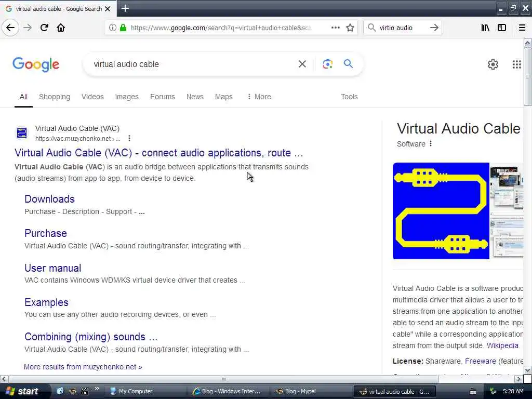Bookmark this page with the star icon
The width and height of the screenshot is (532, 399).
350,28
